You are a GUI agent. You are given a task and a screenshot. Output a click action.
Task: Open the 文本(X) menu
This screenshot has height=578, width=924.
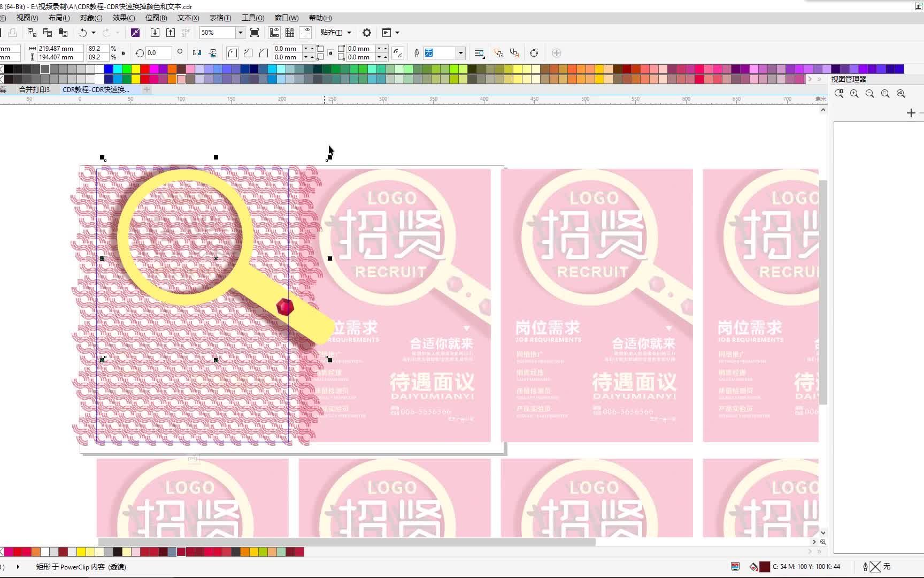tap(188, 18)
